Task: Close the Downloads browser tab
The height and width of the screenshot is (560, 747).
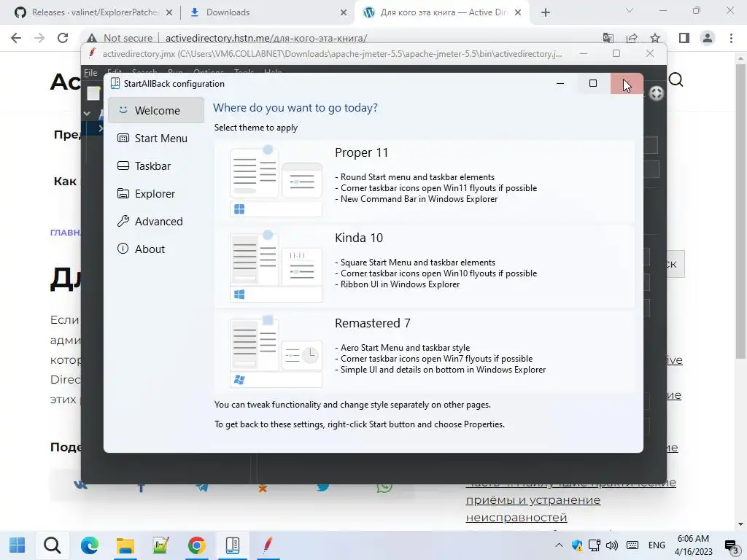Action: coord(344,12)
